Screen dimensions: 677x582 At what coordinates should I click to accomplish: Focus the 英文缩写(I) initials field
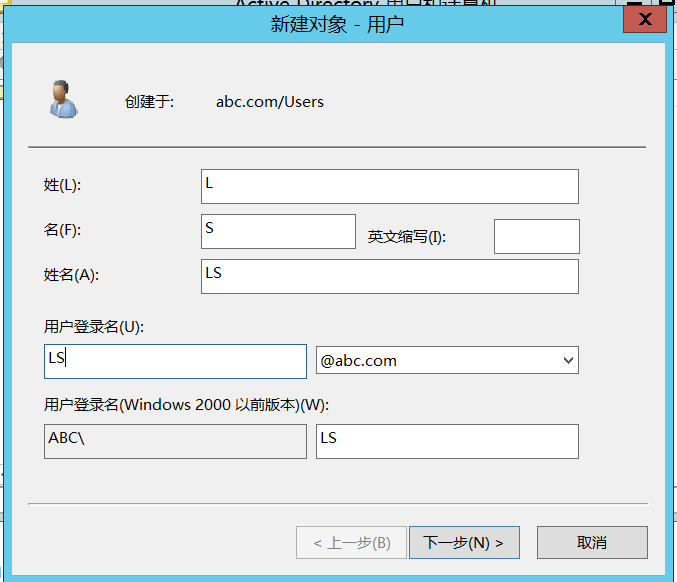[x=537, y=237]
